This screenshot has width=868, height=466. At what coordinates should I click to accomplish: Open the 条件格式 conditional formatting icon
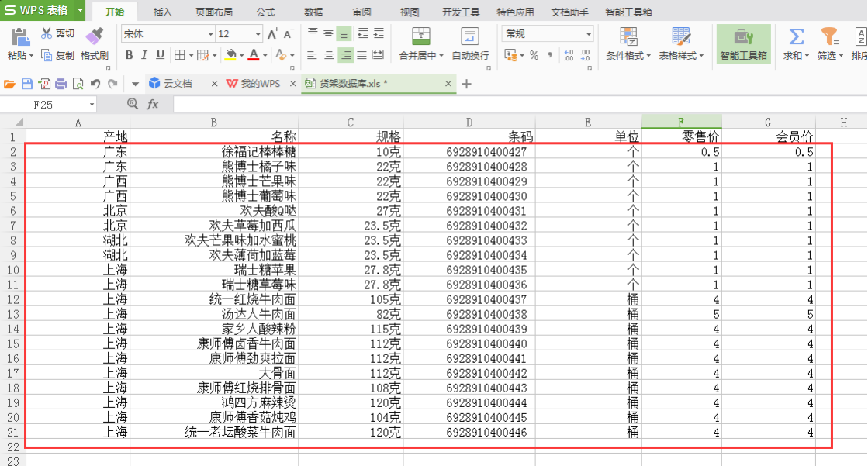tap(628, 36)
